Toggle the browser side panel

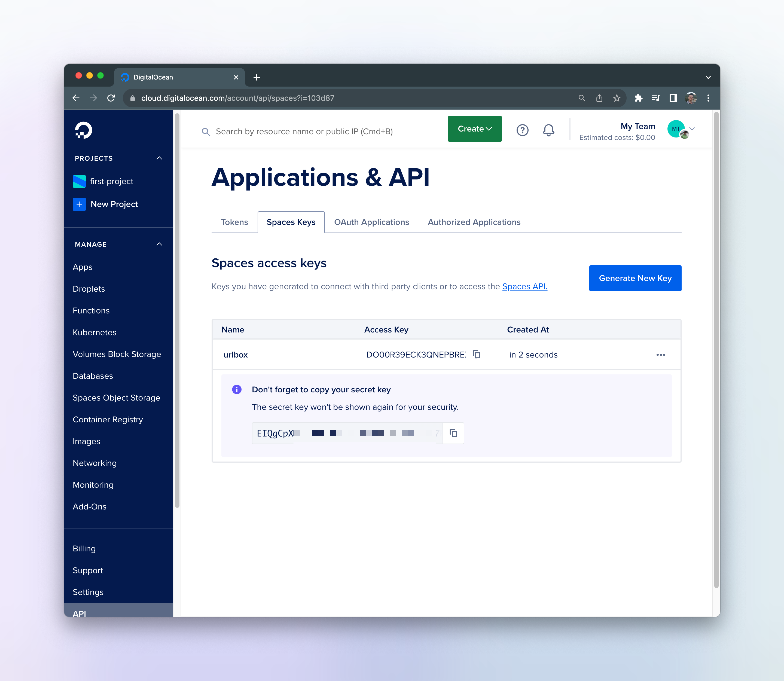tap(673, 98)
